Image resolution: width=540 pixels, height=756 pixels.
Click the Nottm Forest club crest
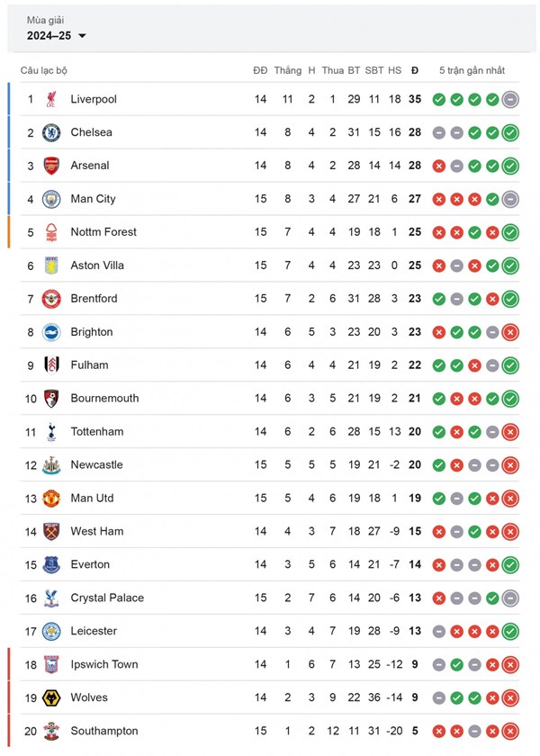[x=51, y=232]
